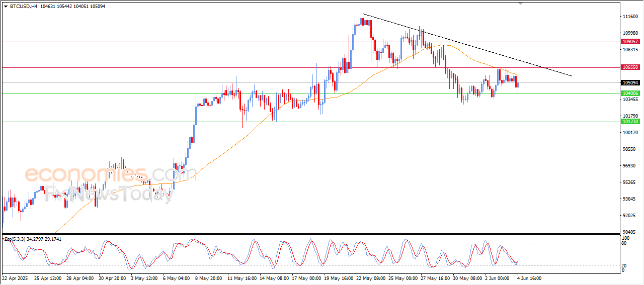This screenshot has width=644, height=285.
Task: Click the 25 May 00:00 time label
Action: pyautogui.click(x=403, y=277)
